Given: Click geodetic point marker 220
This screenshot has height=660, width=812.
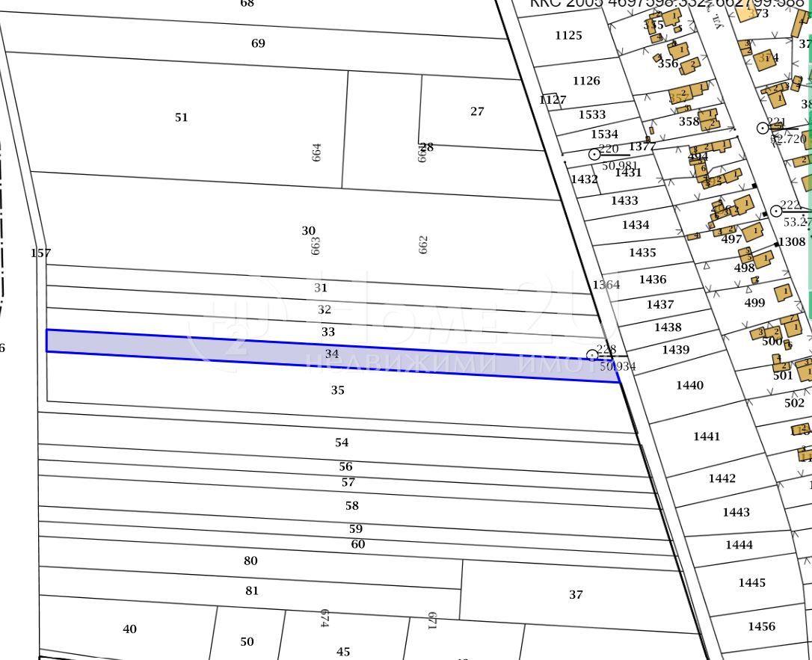Looking at the screenshot, I should [594, 154].
